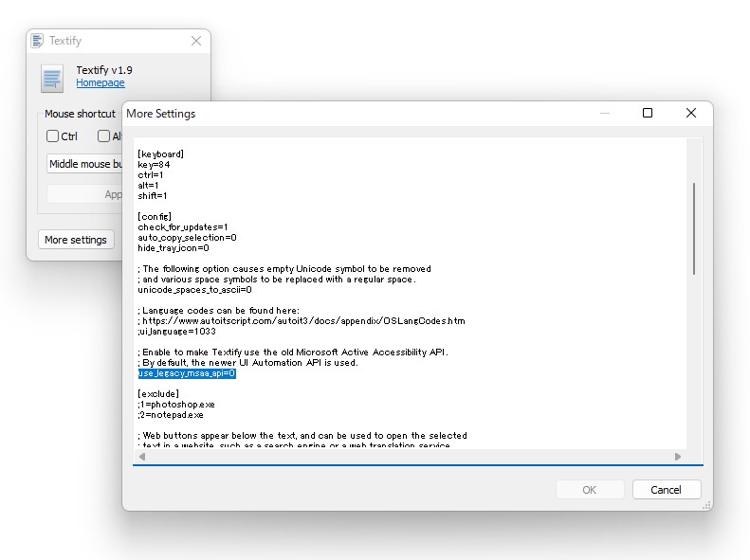The width and height of the screenshot is (750, 560).
Task: Close the More Settings dialog
Action: [691, 113]
